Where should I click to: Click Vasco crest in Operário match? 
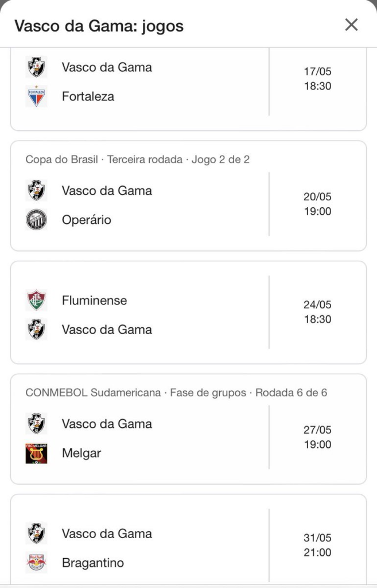(37, 191)
